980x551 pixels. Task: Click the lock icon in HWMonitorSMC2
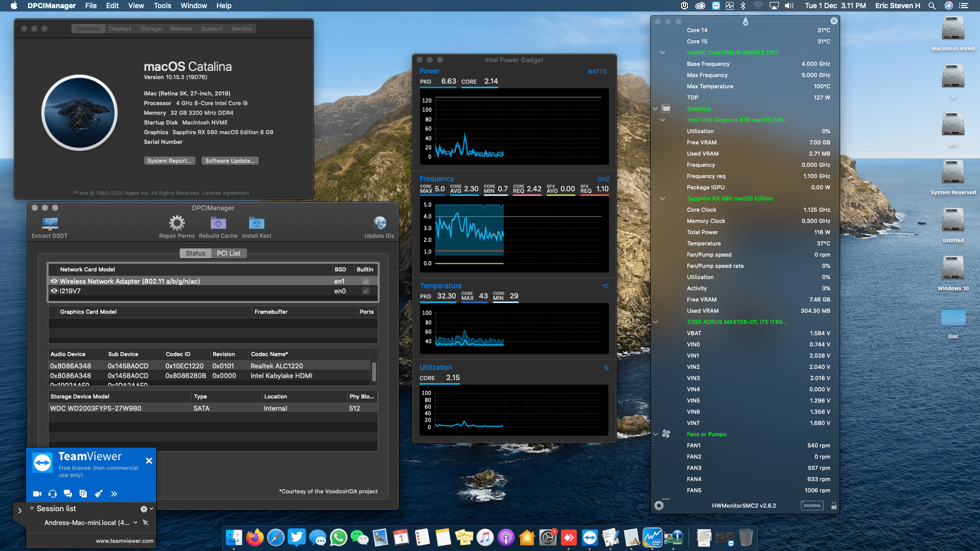[x=834, y=506]
